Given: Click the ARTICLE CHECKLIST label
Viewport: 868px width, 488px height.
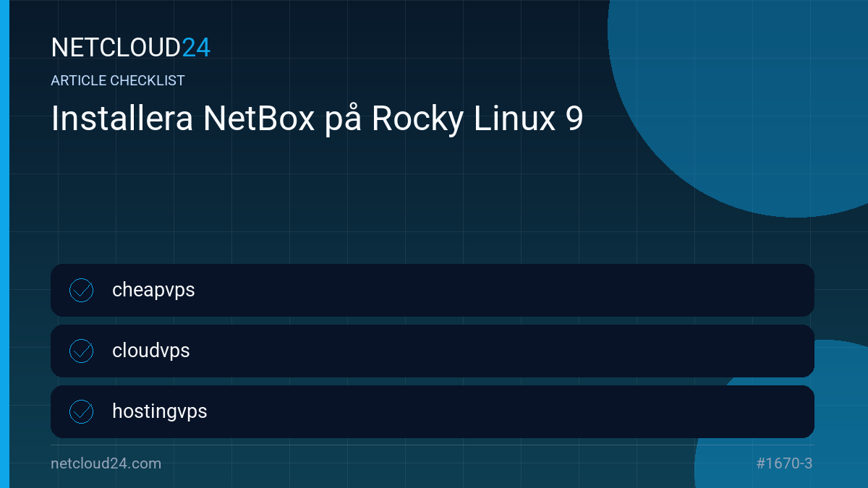Looking at the screenshot, I should pos(118,80).
